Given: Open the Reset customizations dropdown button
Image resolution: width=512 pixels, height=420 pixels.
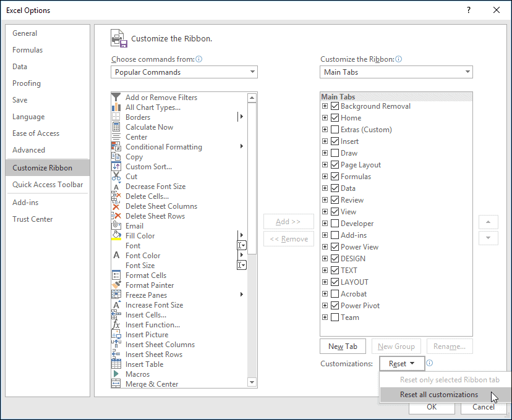Looking at the screenshot, I should 402,364.
